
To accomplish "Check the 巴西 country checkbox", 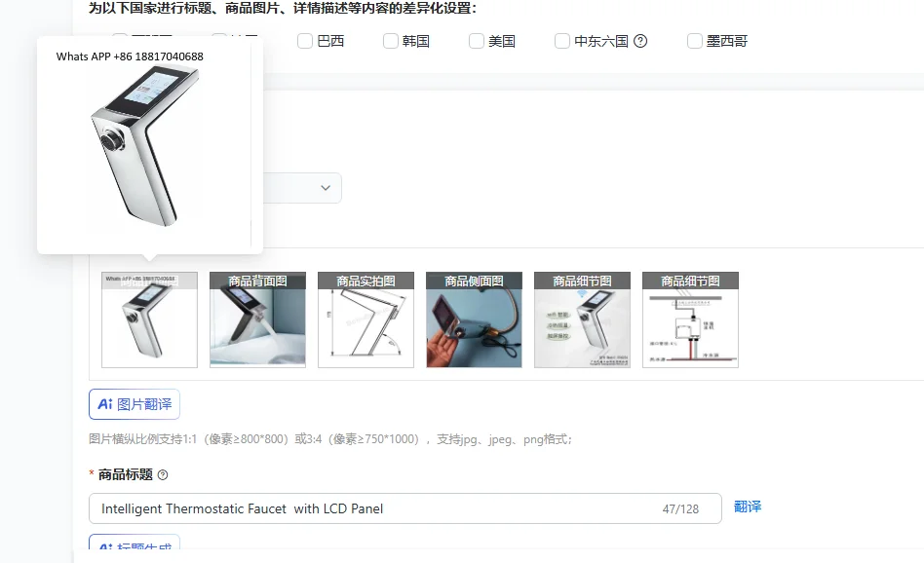I will [304, 41].
